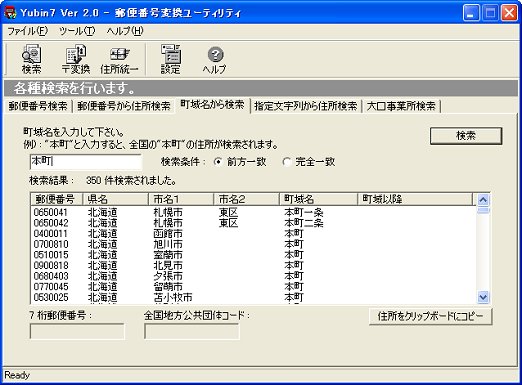Switch to the 郵便番号検索 tab
Image resolution: width=522 pixels, height=385 pixels.
38,106
